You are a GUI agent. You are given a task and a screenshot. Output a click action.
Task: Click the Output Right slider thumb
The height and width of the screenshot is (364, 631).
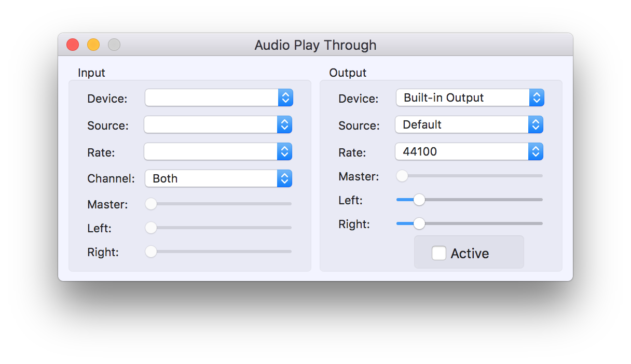(419, 223)
